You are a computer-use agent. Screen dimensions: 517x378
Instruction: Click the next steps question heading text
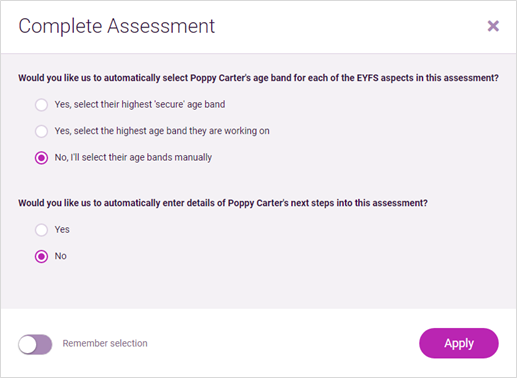point(223,203)
